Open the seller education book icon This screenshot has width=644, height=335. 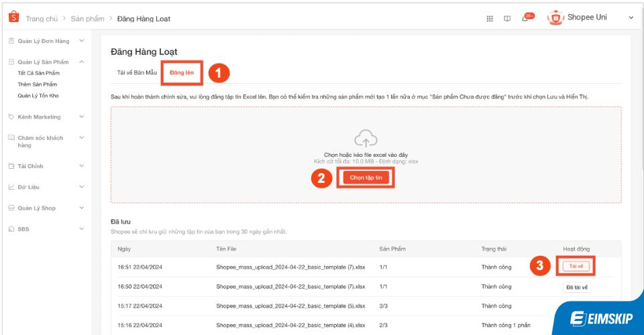507,19
